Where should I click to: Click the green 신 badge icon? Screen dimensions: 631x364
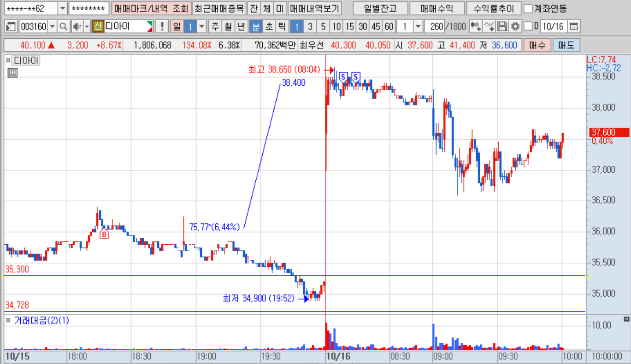click(98, 26)
